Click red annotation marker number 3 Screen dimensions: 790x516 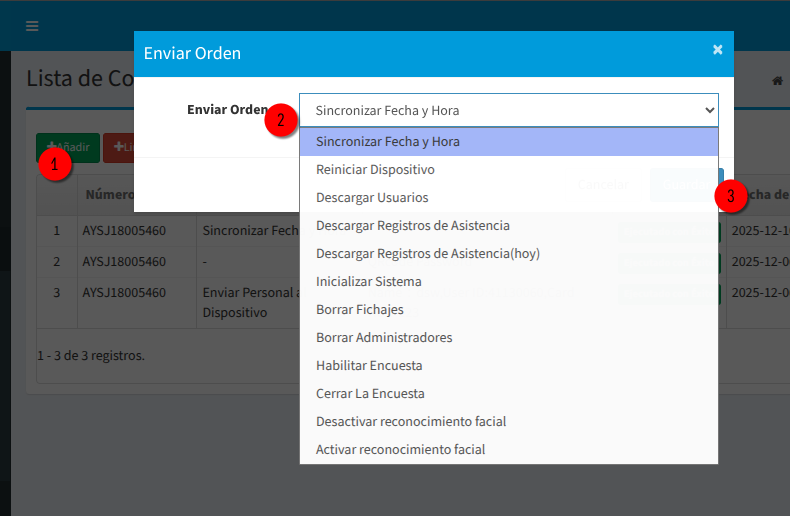pyautogui.click(x=731, y=197)
